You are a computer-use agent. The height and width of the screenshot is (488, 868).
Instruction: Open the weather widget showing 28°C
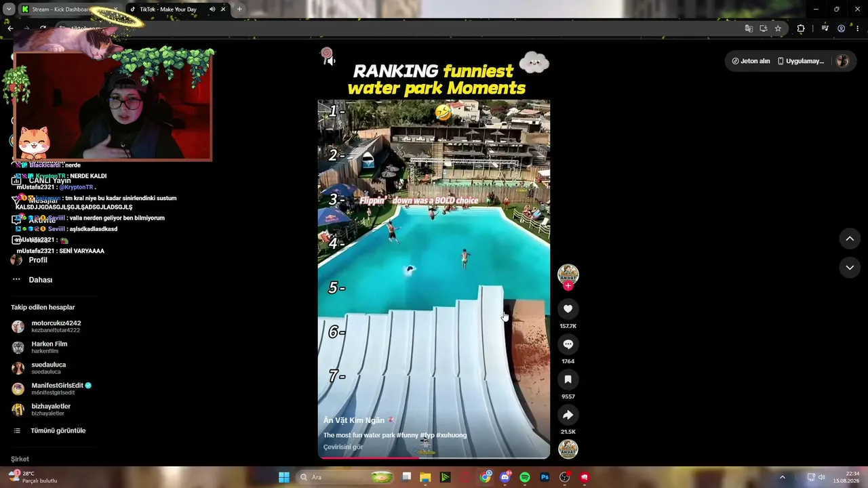tap(33, 477)
